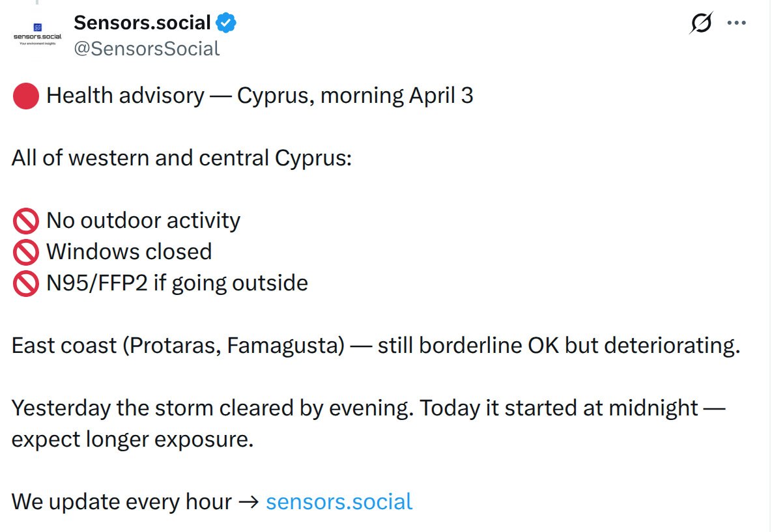Click the 'No outdoor activity' text
Screen dimensions: 772x532
click(x=143, y=221)
